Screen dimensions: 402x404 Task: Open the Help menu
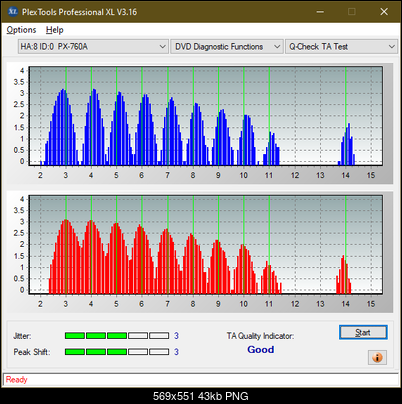[x=54, y=30]
